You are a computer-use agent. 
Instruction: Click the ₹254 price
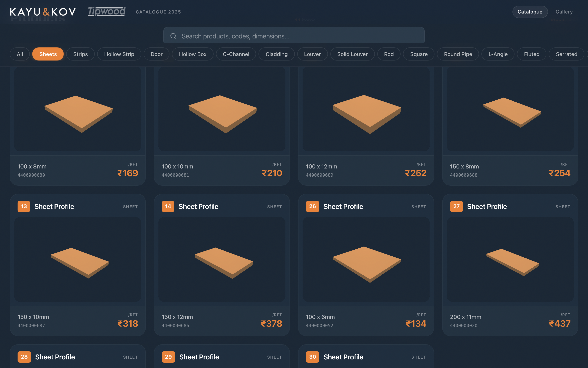pyautogui.click(x=560, y=173)
